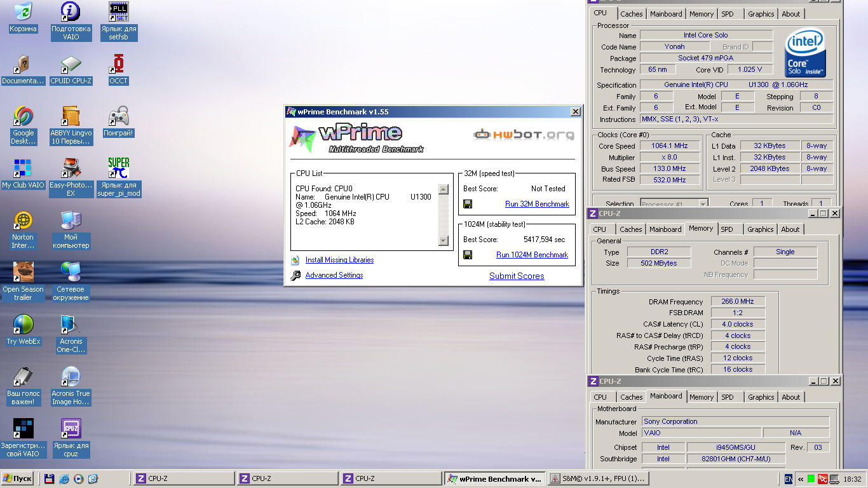868x488 pixels.
Task: Open the Documenta... desktop shortcut icon
Action: [23, 64]
